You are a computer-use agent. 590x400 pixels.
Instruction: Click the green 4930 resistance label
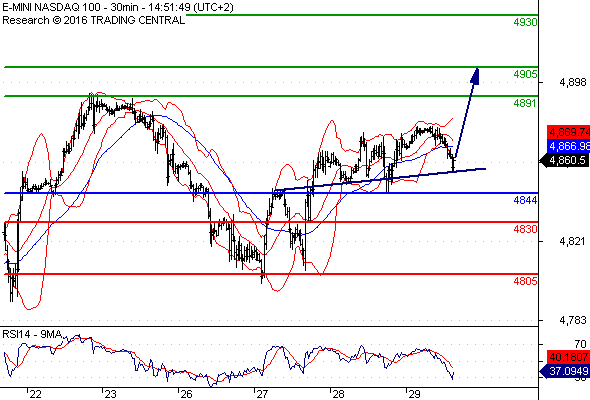tap(525, 22)
